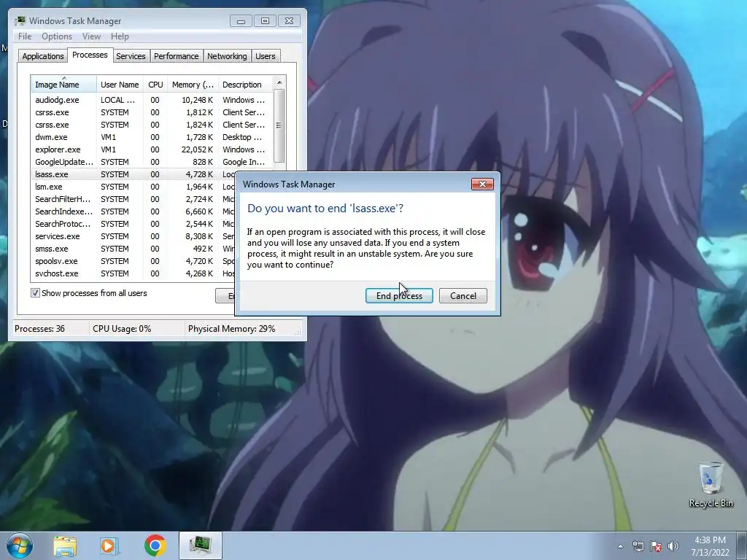Select the GoogleUpdate process row
This screenshot has height=560, width=747.
coord(152,162)
